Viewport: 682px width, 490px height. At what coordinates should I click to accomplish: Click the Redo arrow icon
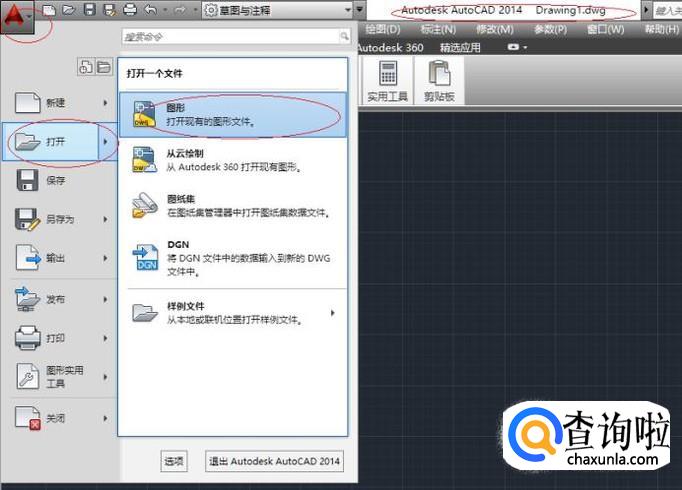(180, 10)
